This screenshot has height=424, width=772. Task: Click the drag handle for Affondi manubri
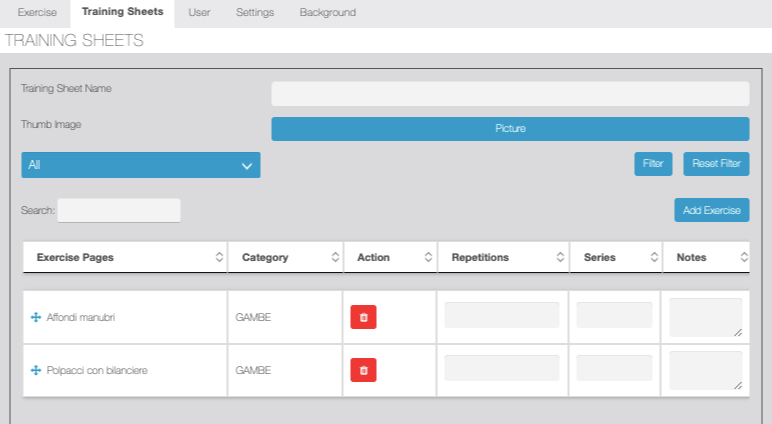36,317
